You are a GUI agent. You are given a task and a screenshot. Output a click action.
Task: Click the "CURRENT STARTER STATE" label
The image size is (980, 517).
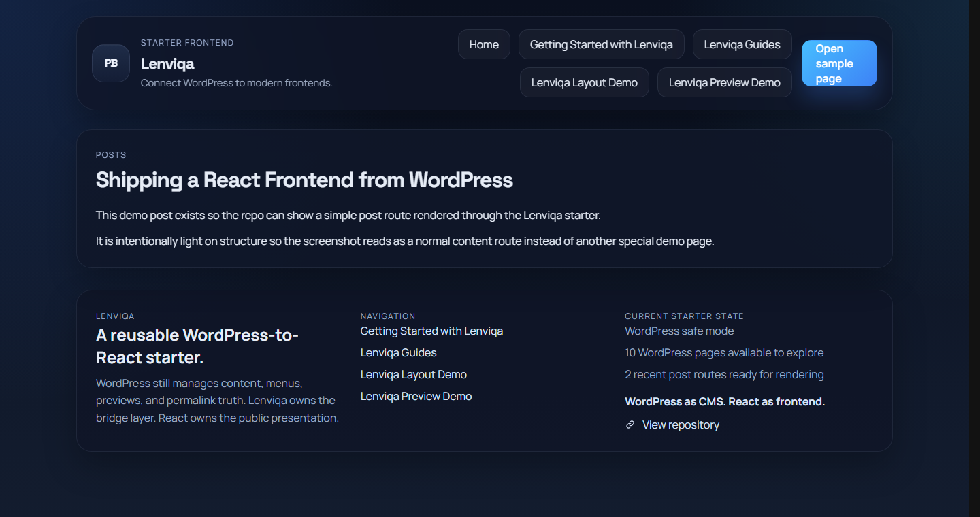coord(684,316)
